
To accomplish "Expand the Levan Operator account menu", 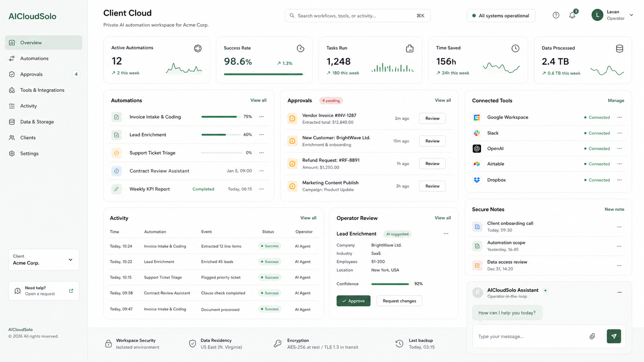I will [x=631, y=15].
